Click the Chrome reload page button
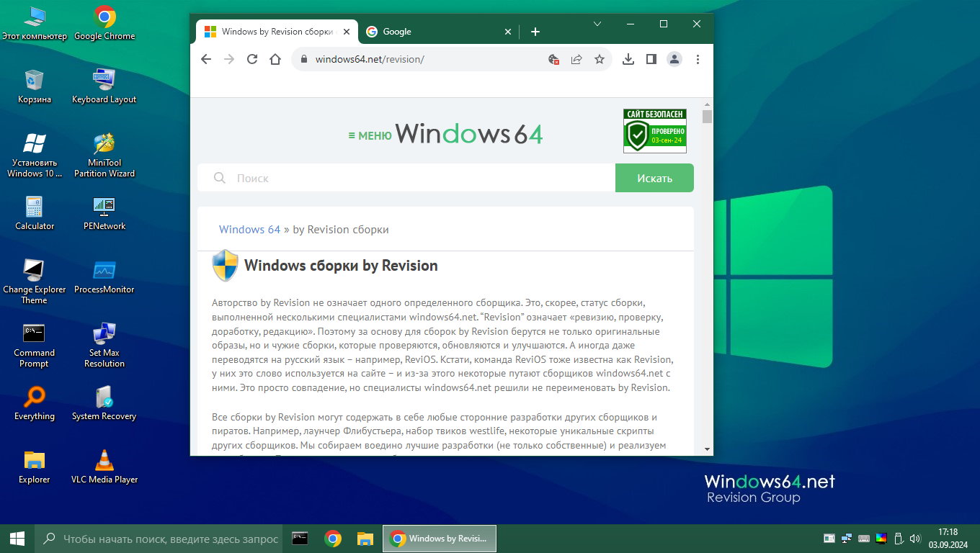The height and width of the screenshot is (553, 980). 252,59
